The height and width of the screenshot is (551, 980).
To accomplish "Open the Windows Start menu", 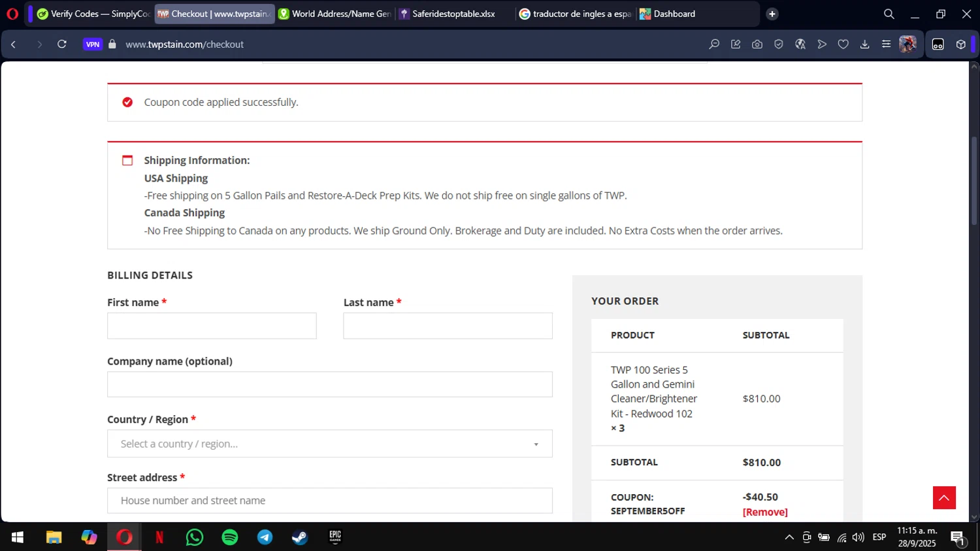I will point(18,537).
